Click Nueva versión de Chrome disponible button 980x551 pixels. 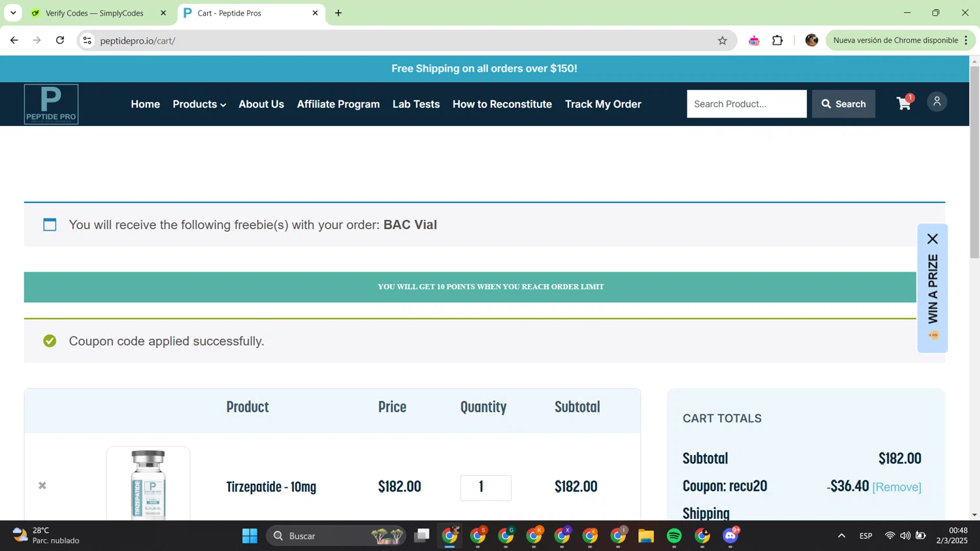(x=895, y=40)
